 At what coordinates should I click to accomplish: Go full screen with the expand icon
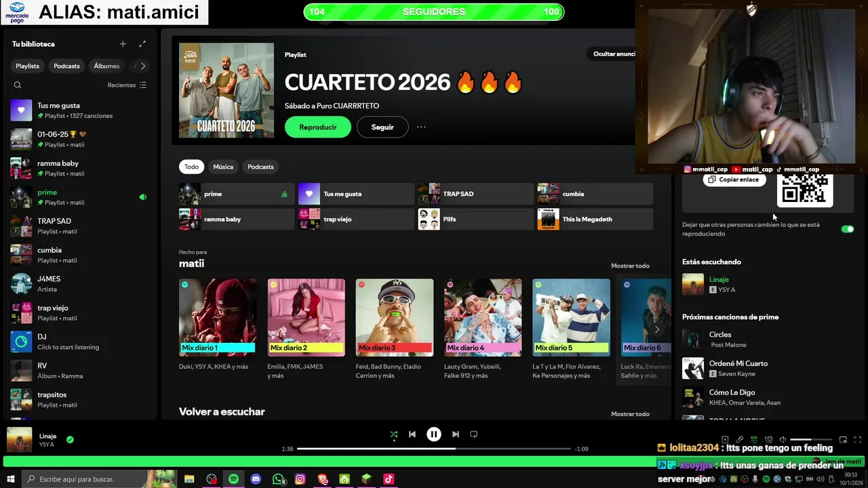tap(858, 440)
